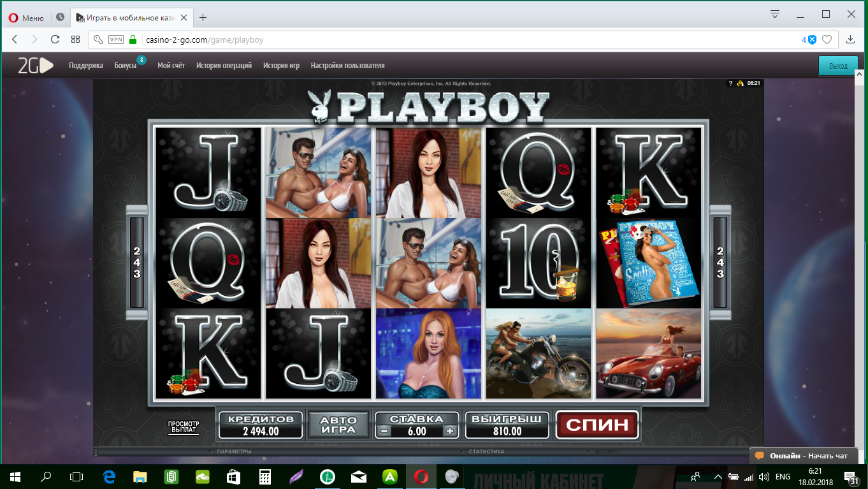Open Настройки пользователя
Viewport: 868px width, 489px height.
point(347,66)
